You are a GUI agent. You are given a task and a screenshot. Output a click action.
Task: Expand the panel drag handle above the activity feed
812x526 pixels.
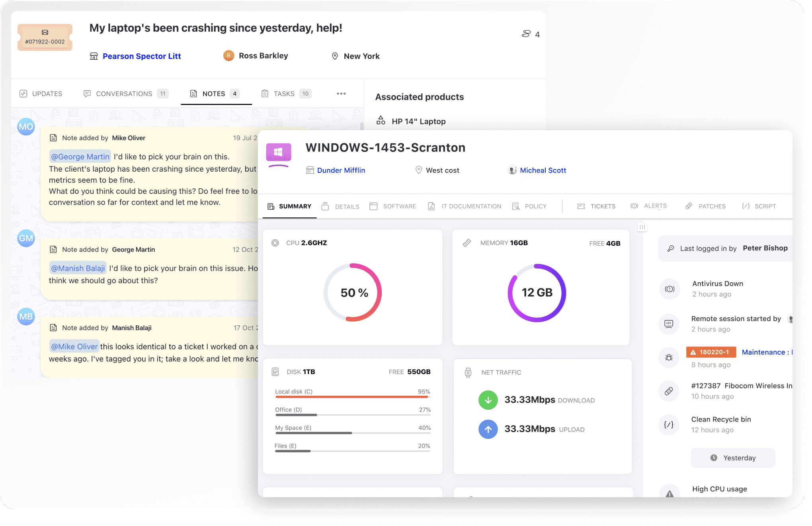(x=642, y=227)
